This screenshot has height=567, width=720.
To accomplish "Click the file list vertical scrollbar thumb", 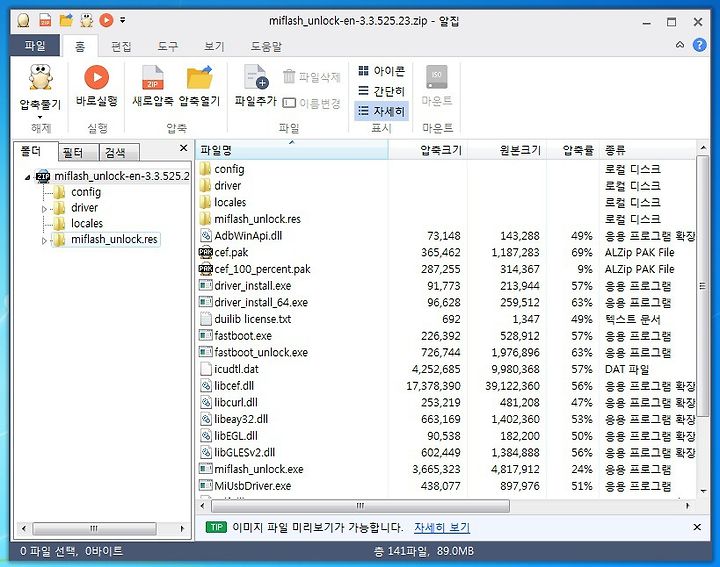I will (x=702, y=286).
